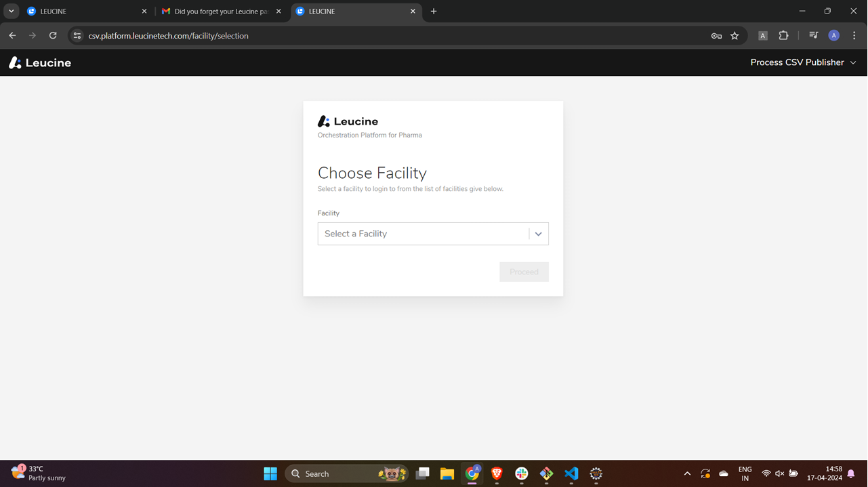Screen dimensions: 868x487
Task: Click the ENG IN language indicator
Action: click(x=745, y=473)
